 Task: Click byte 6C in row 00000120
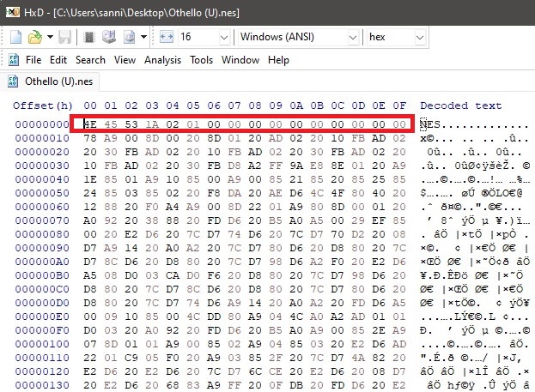click(255, 371)
